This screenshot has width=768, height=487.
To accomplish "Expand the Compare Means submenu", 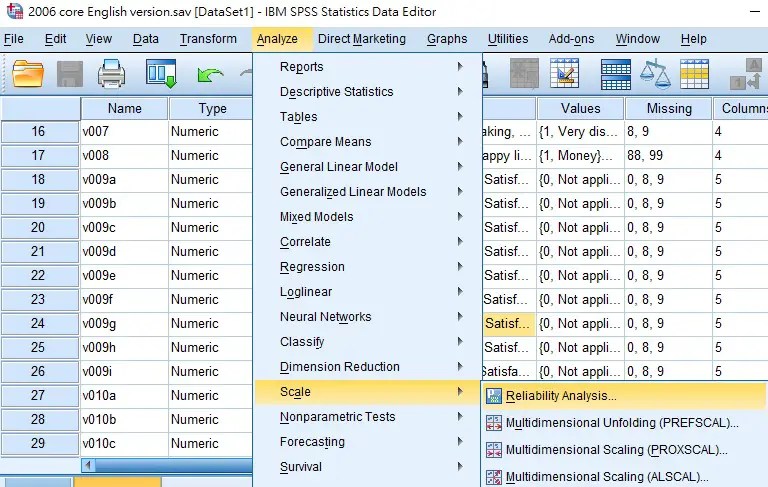I will point(367,142).
